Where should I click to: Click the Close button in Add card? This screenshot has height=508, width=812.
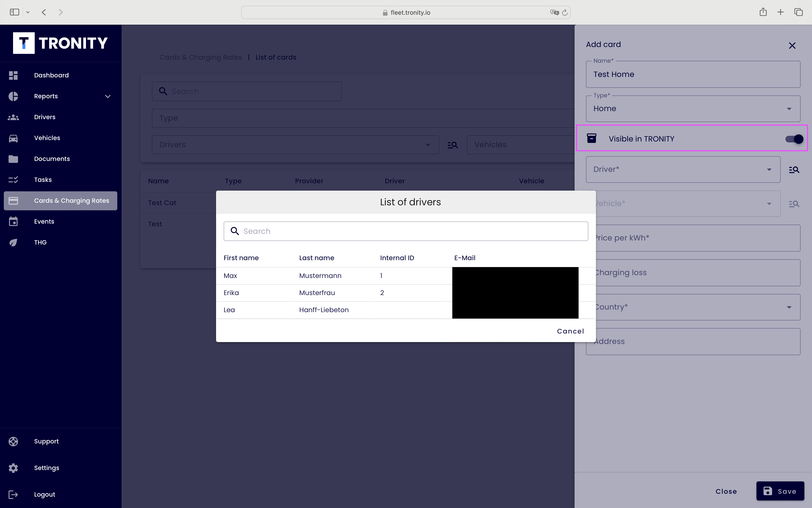pyautogui.click(x=726, y=491)
